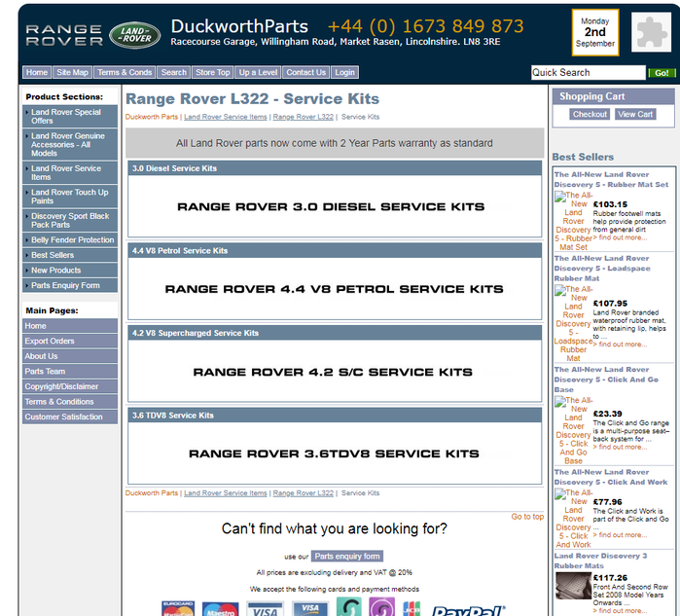Open New Products sidebar section
Viewport: 680px width, 616px height.
tap(70, 271)
